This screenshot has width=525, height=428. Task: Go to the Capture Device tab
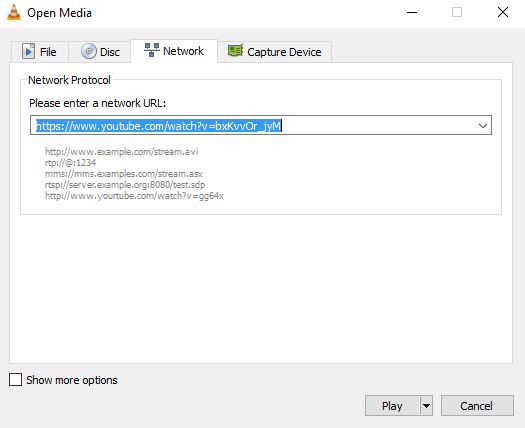pyautogui.click(x=275, y=52)
